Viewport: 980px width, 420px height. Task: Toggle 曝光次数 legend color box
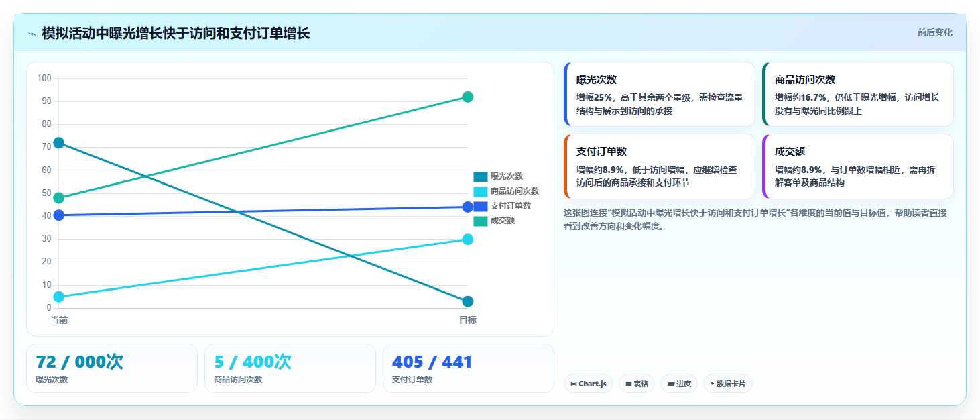481,176
